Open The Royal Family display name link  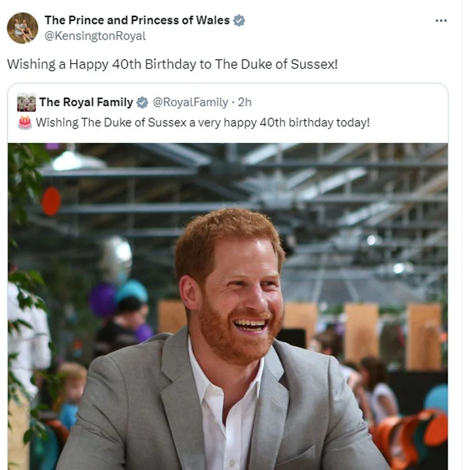pyautogui.click(x=86, y=103)
